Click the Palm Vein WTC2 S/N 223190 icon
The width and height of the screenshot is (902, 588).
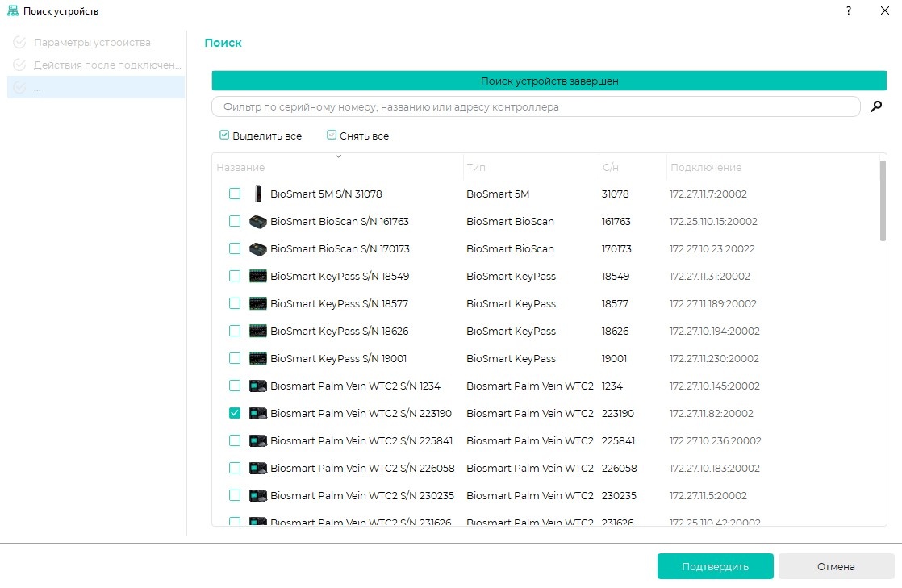click(257, 414)
